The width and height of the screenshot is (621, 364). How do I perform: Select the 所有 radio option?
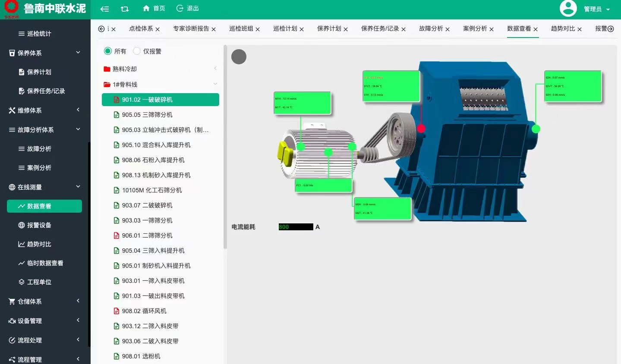(108, 51)
